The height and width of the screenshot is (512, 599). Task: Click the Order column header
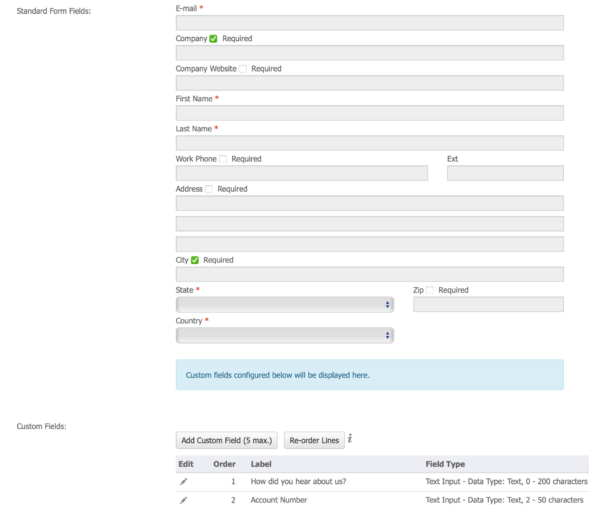coord(224,464)
